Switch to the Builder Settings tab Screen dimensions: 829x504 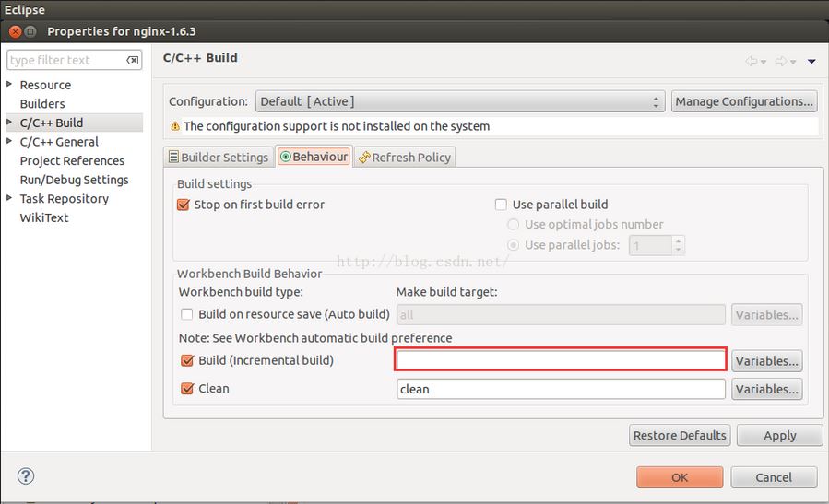[x=219, y=157]
